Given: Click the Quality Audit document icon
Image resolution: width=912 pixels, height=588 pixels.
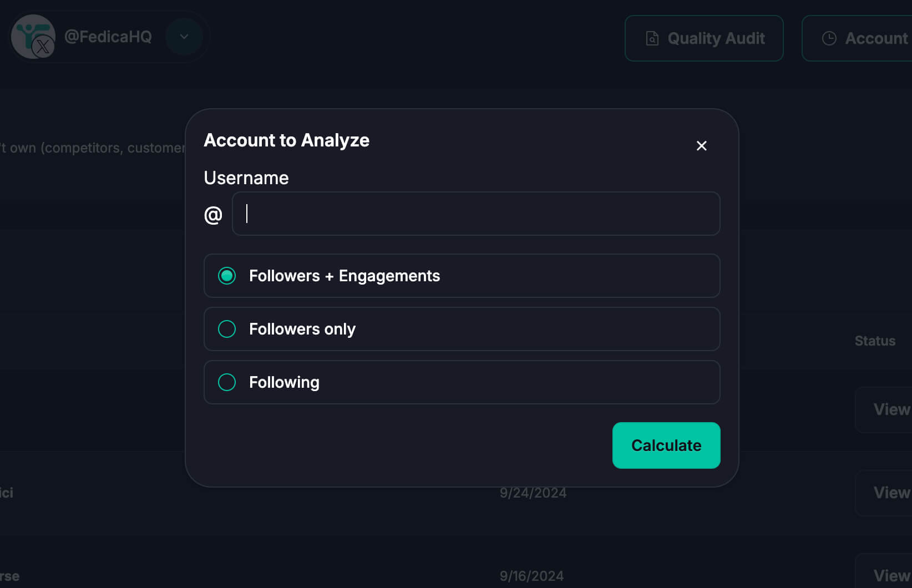Looking at the screenshot, I should (x=652, y=38).
